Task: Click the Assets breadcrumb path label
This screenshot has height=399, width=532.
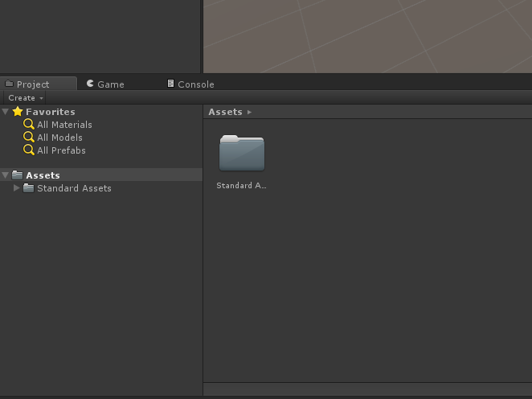Action: 225,112
